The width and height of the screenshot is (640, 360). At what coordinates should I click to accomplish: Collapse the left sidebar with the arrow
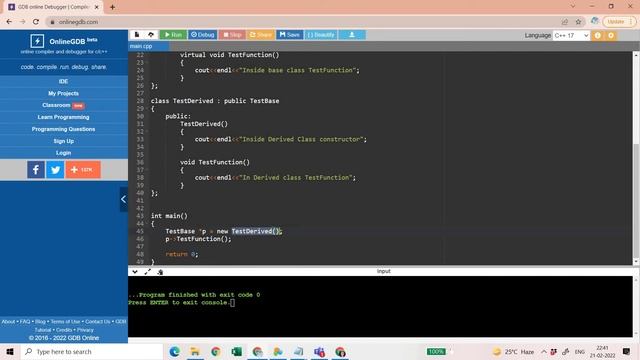tap(124, 199)
